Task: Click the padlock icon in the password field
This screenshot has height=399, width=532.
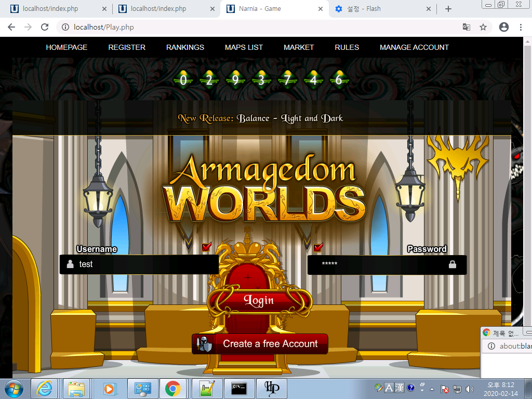Action: [x=453, y=264]
